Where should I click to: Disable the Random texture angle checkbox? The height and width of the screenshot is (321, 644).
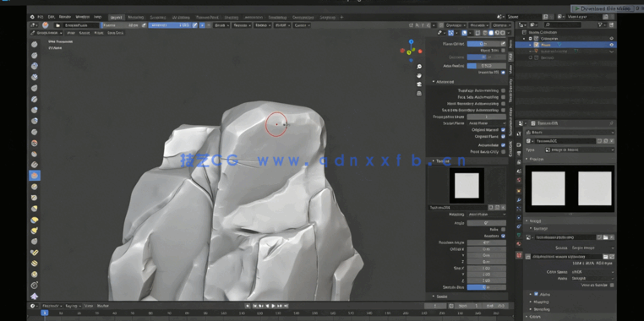coord(503,236)
